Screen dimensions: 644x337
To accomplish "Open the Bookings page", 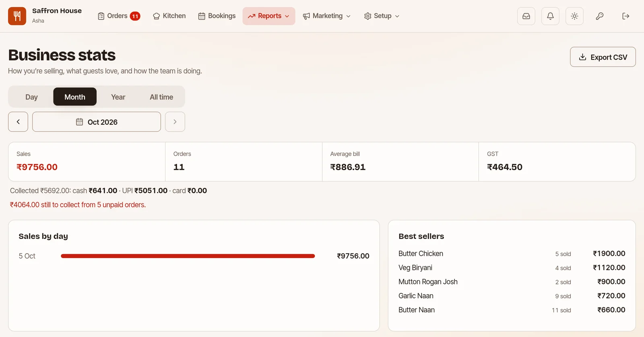I will point(217,16).
